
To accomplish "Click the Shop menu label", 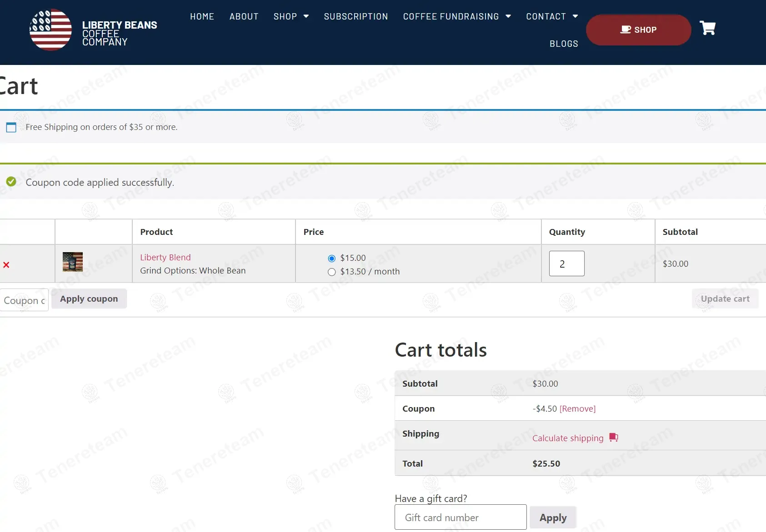I will 285,16.
